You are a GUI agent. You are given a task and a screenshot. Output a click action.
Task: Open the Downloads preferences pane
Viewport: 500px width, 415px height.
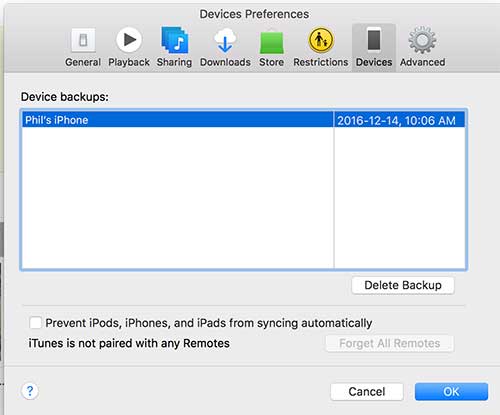tap(225, 47)
